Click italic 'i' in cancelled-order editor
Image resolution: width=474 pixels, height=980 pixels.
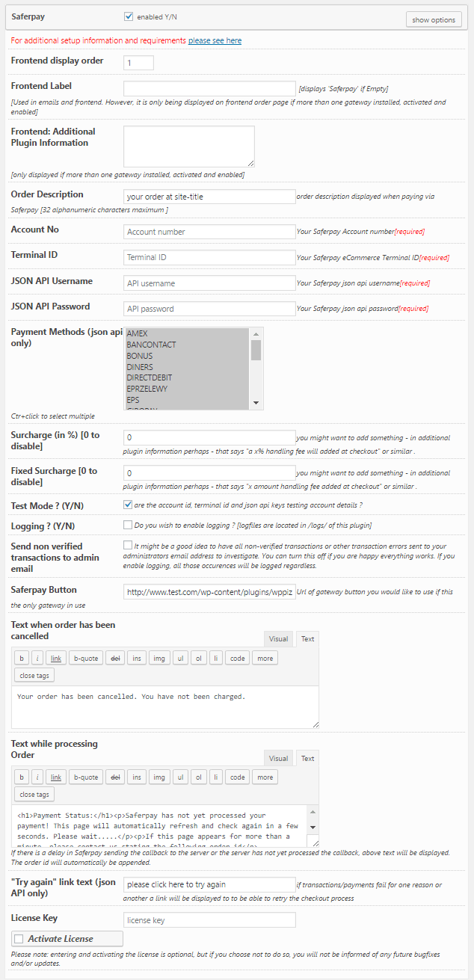(37, 658)
